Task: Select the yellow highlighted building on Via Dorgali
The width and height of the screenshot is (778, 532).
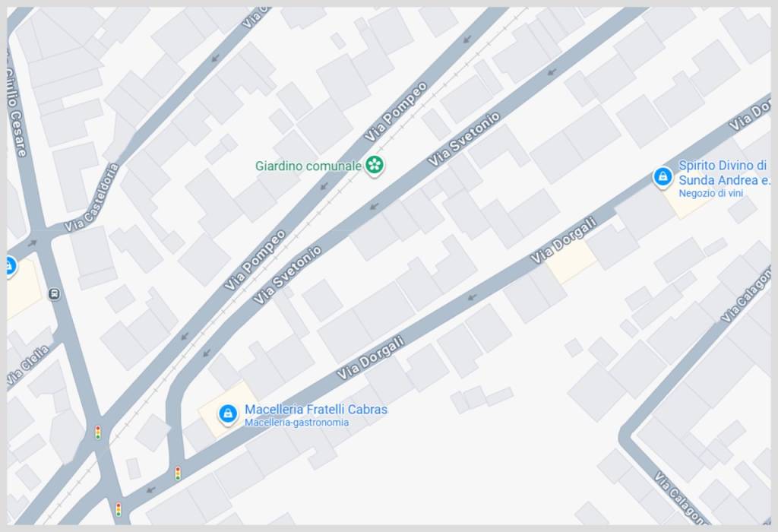Action: tap(571, 261)
